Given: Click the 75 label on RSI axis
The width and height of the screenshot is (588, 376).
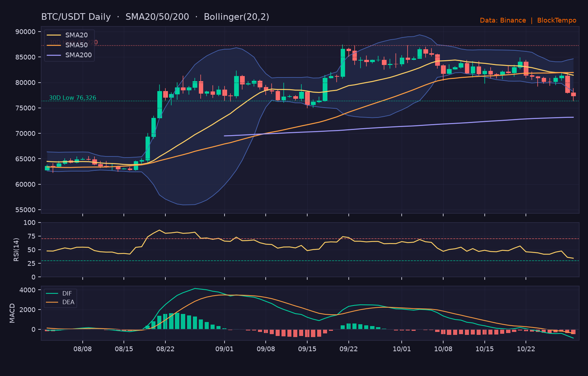Looking at the screenshot, I should click(32, 236).
